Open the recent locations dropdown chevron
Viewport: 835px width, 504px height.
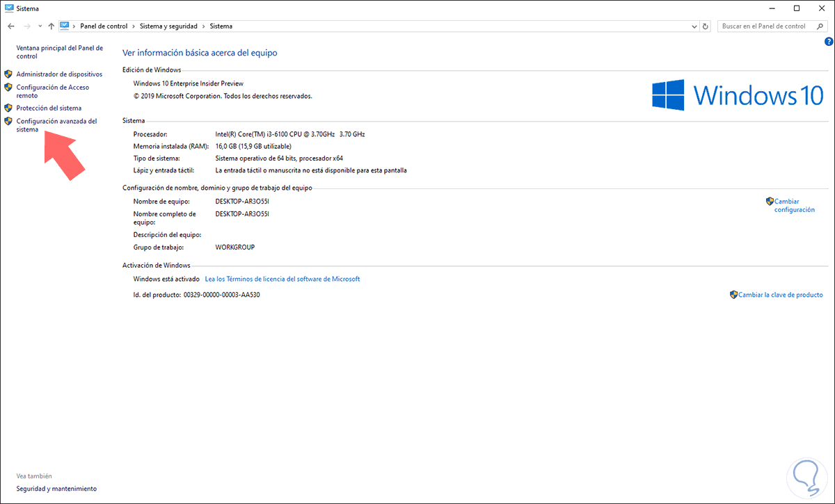point(40,26)
